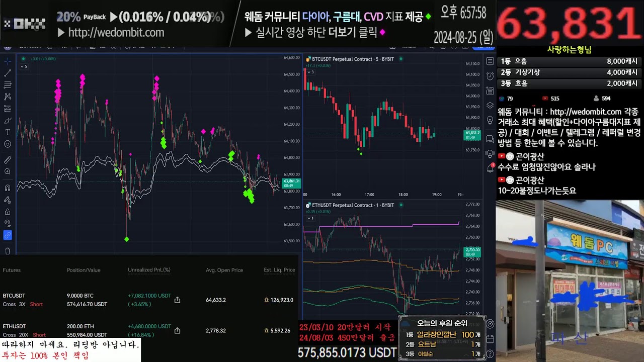Open the http://wedombit.com banner link
The height and width of the screenshot is (362, 644).
[116, 33]
